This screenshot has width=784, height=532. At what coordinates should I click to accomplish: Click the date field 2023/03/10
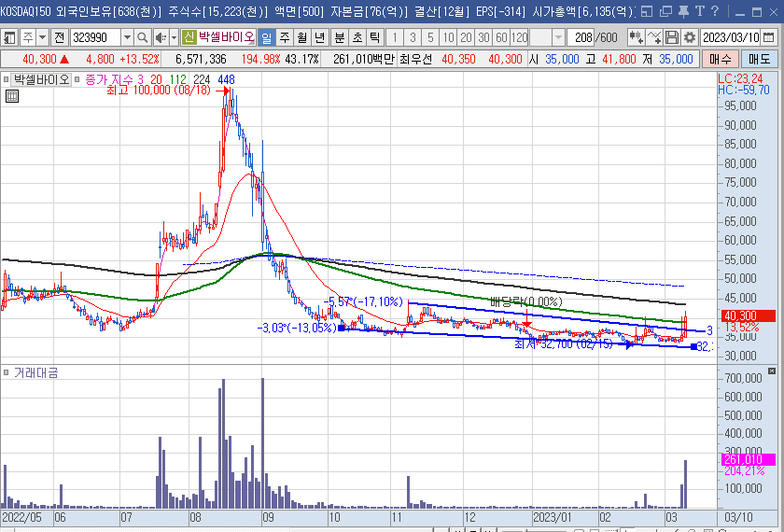click(730, 37)
